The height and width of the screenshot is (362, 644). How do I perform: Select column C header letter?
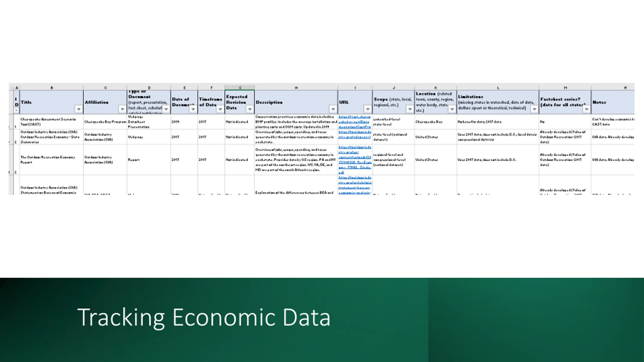click(x=105, y=88)
